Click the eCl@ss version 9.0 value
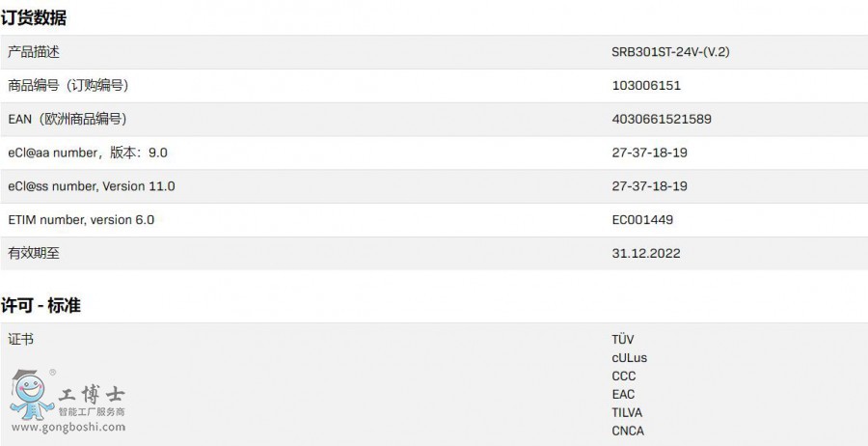The image size is (868, 446). [x=649, y=153]
